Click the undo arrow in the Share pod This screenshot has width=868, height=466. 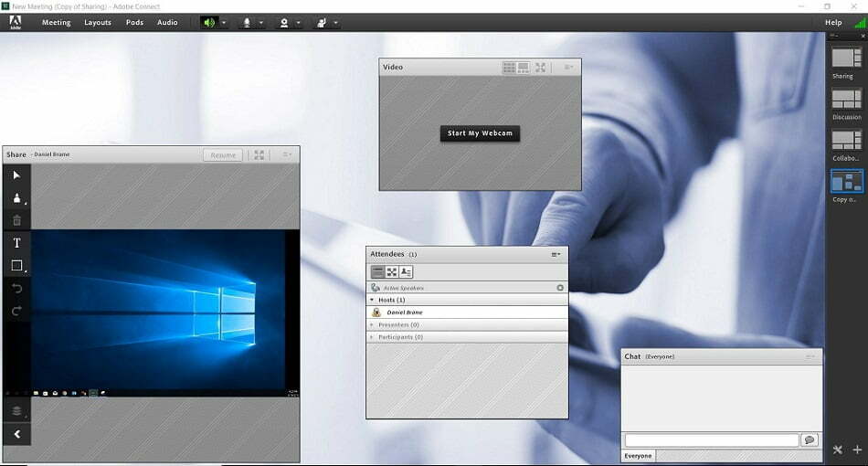16,289
